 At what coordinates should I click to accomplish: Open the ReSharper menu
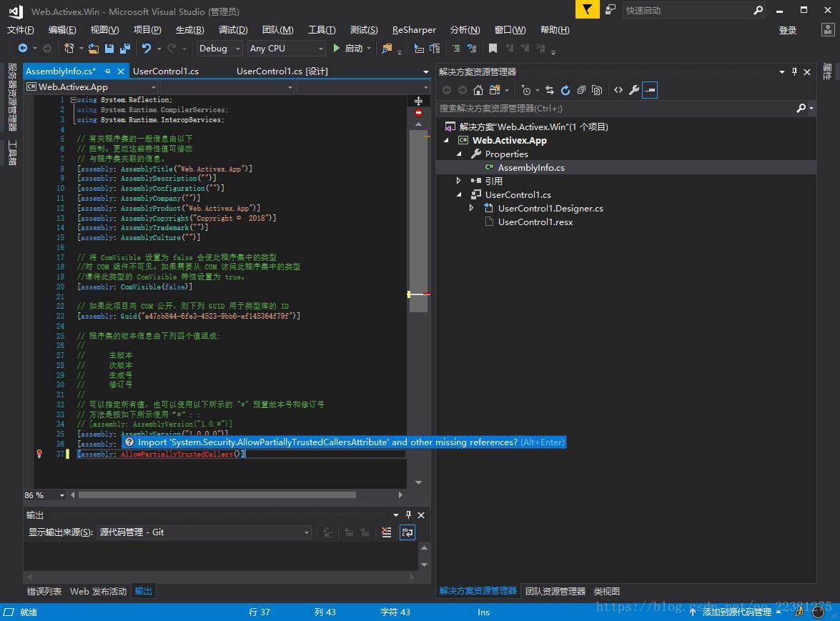(414, 30)
